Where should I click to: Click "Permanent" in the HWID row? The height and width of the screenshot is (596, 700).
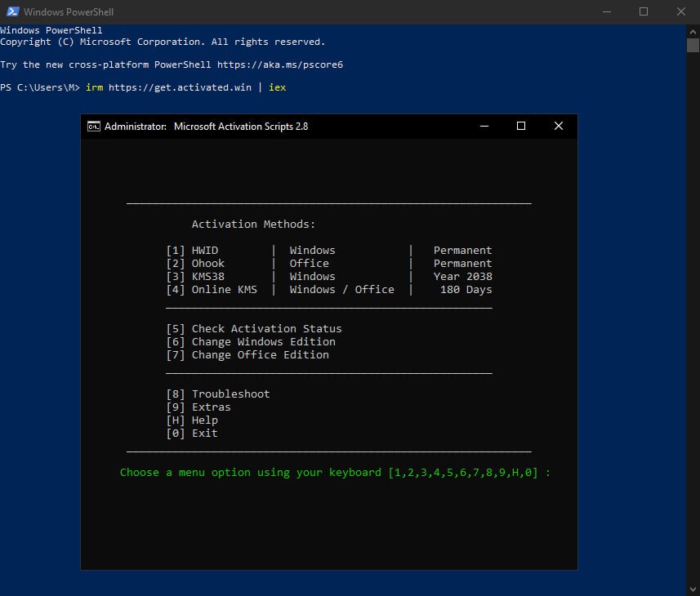point(463,251)
